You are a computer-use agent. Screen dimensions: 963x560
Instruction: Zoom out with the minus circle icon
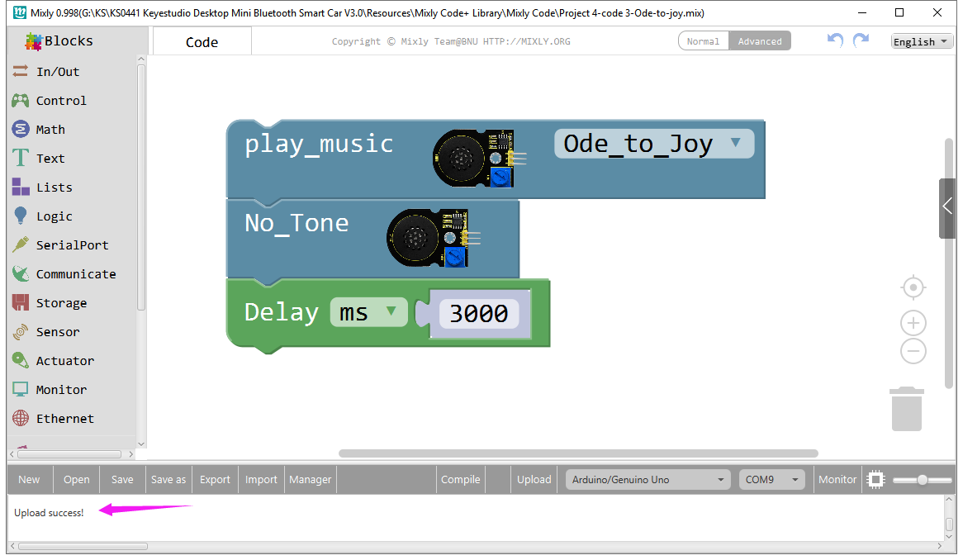pos(913,351)
